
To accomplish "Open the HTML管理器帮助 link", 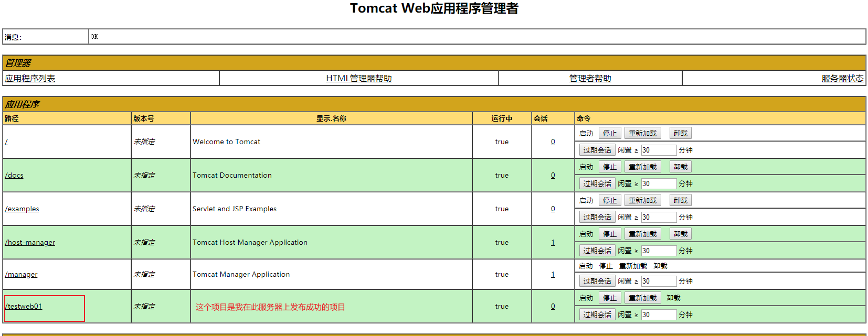I will (x=359, y=78).
